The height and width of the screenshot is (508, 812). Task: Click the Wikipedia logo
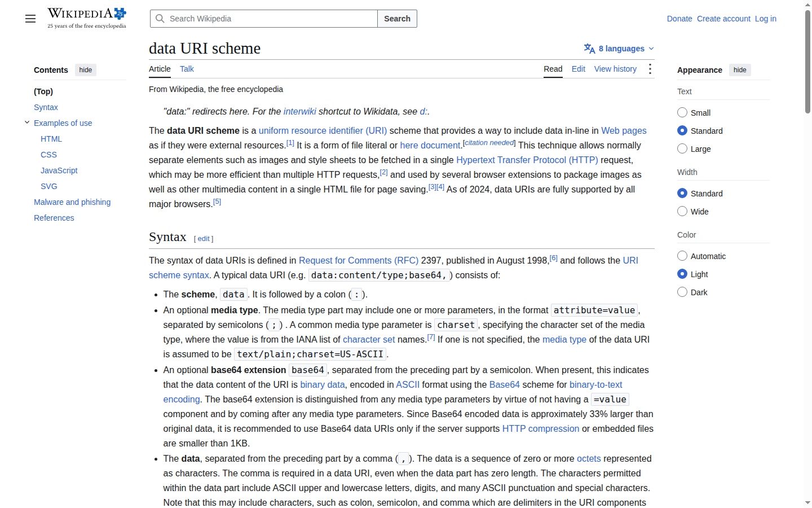pyautogui.click(x=87, y=18)
